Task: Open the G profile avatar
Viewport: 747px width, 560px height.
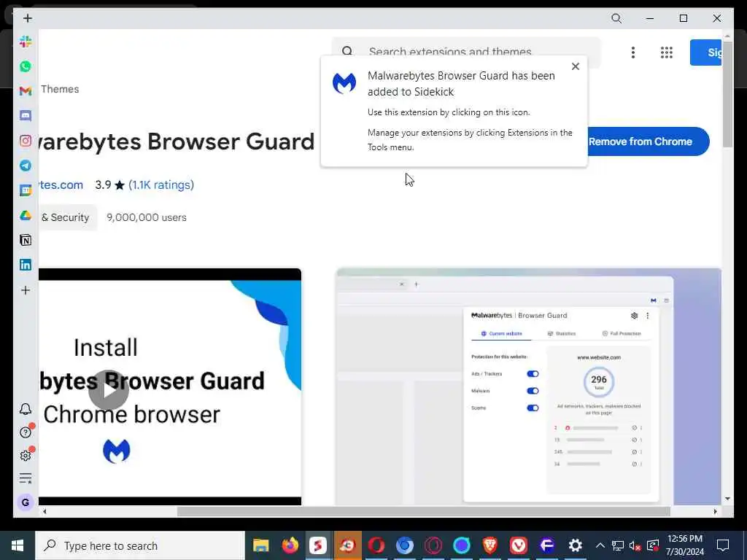Action: pos(26,502)
